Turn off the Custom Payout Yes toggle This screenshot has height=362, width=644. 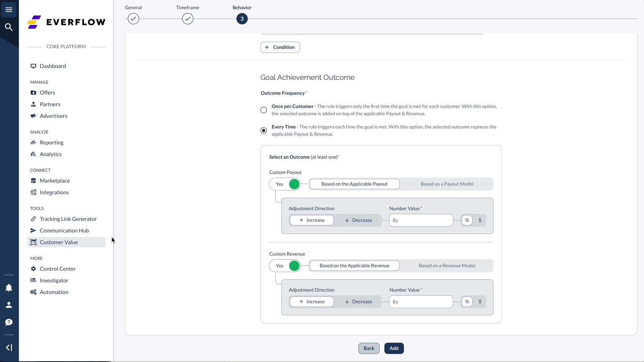coord(294,184)
